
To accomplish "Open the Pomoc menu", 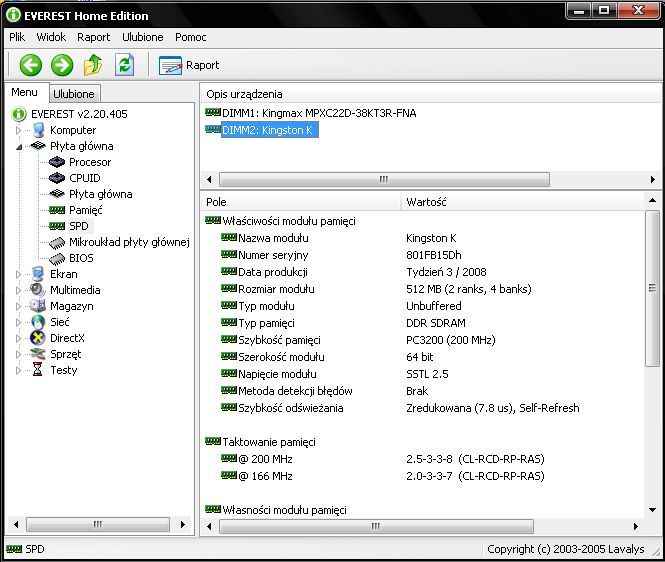I will [190, 37].
